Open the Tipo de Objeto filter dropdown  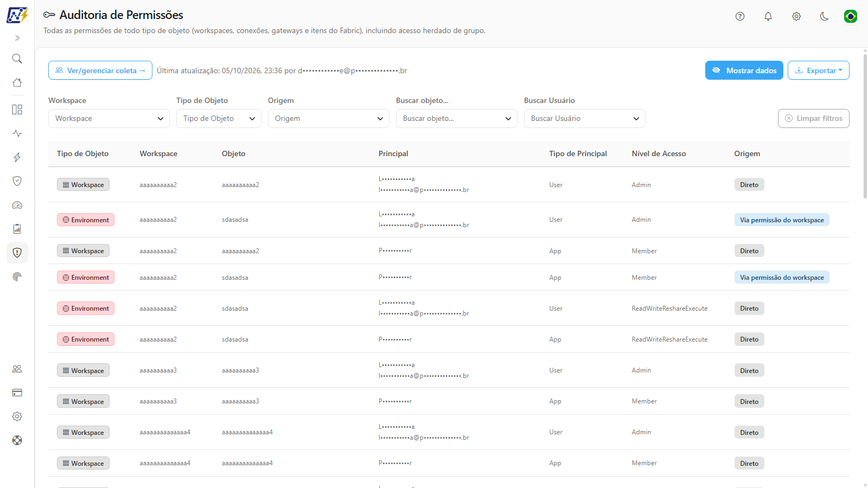click(219, 119)
